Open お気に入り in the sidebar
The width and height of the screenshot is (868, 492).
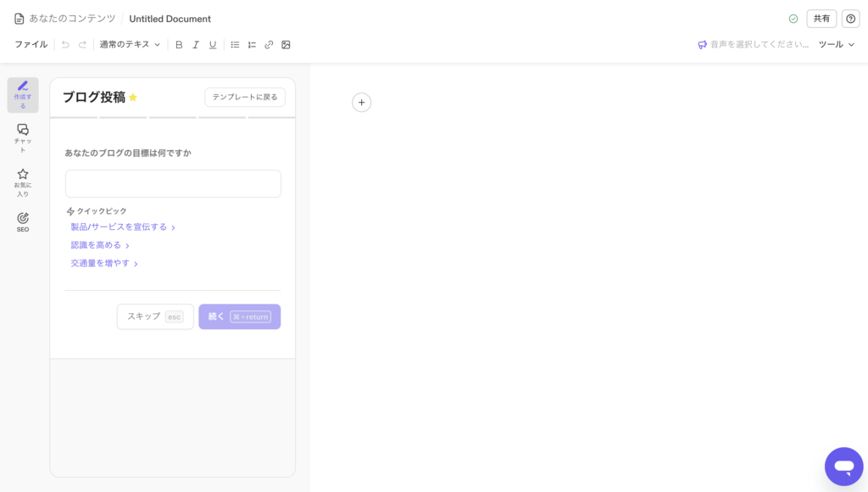pos(23,182)
